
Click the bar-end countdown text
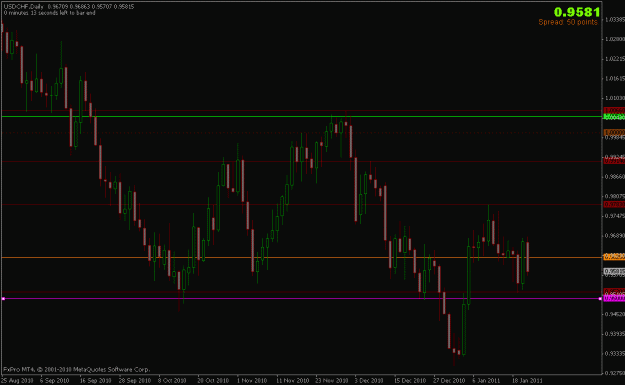coord(49,13)
